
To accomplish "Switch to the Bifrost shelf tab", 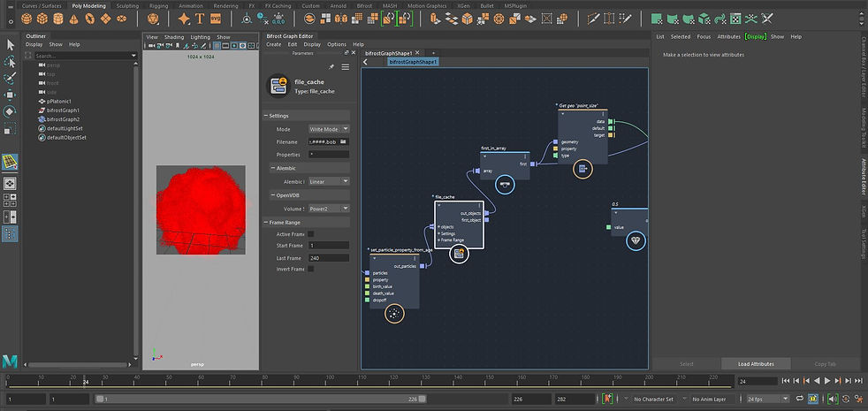I will click(x=364, y=5).
